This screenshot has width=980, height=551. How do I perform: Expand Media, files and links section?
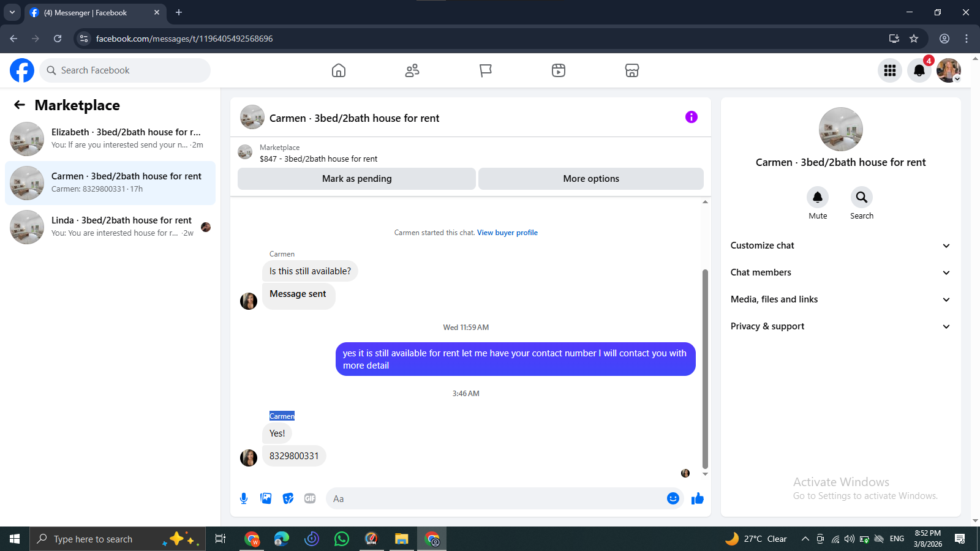tap(840, 299)
